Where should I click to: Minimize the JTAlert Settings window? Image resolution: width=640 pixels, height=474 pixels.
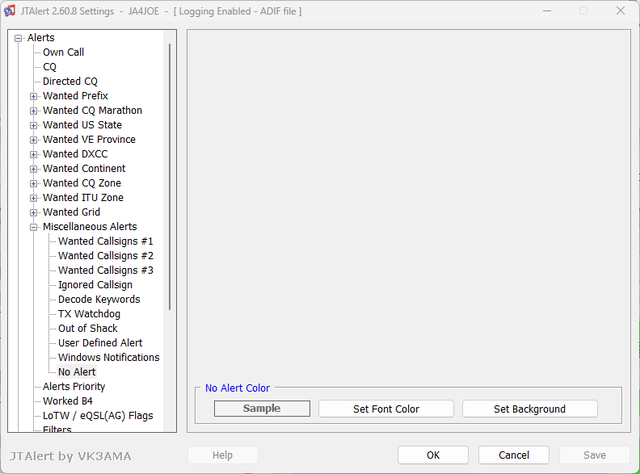point(547,11)
